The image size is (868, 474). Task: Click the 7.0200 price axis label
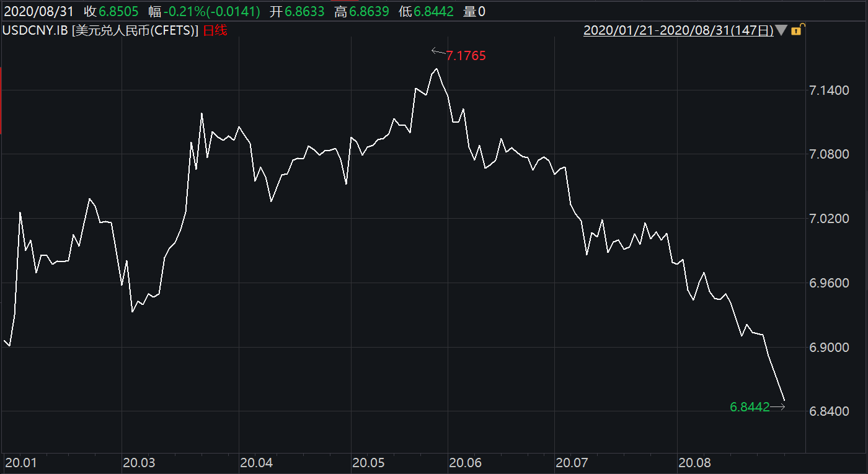coord(829,219)
